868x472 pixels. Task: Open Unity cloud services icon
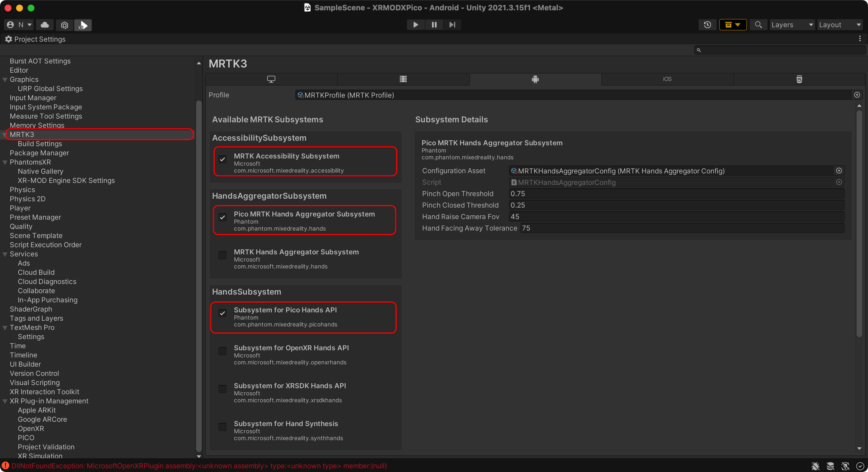45,25
